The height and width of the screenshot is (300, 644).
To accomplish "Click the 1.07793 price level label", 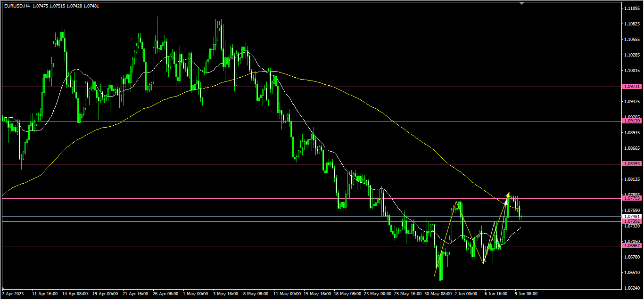I will coord(632,198).
